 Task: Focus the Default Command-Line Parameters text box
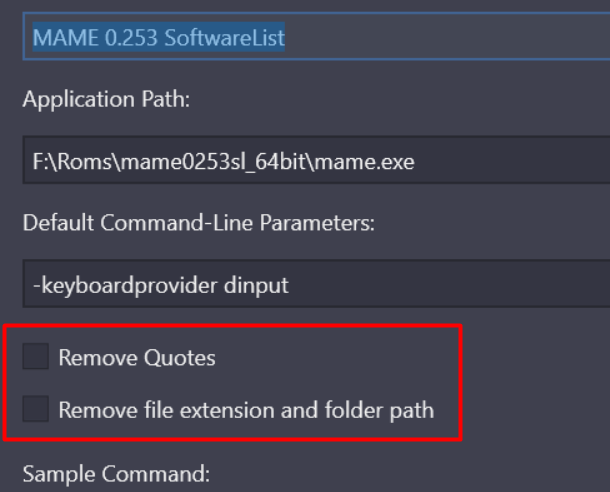click(316, 284)
